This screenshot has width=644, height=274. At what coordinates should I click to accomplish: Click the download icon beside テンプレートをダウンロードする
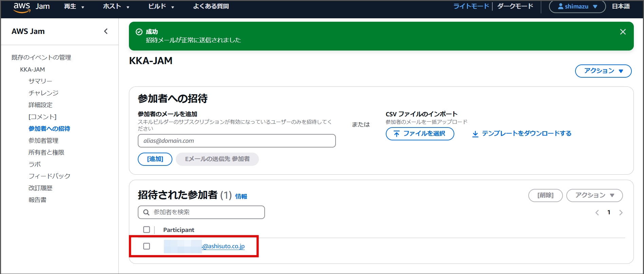pos(475,134)
